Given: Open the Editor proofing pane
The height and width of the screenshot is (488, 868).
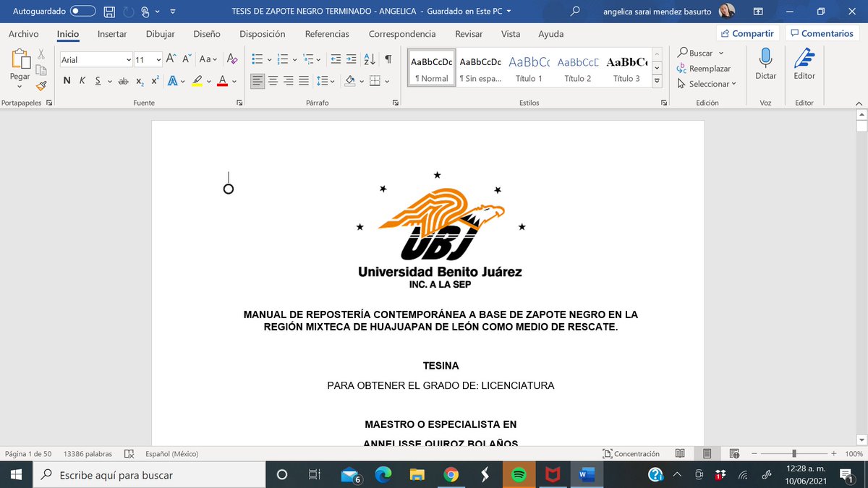Looking at the screenshot, I should tap(804, 65).
